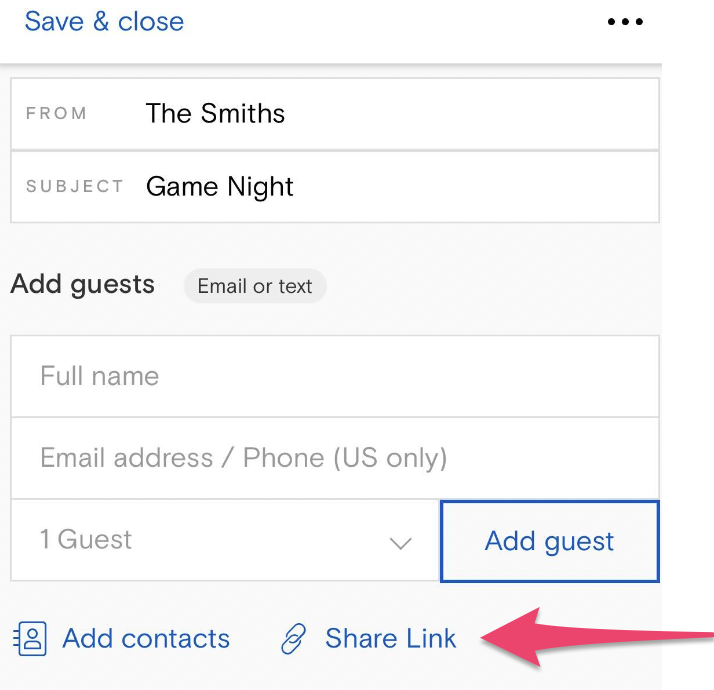Select the Share Link text
Viewport: 714px width, 690px height.
pos(390,638)
